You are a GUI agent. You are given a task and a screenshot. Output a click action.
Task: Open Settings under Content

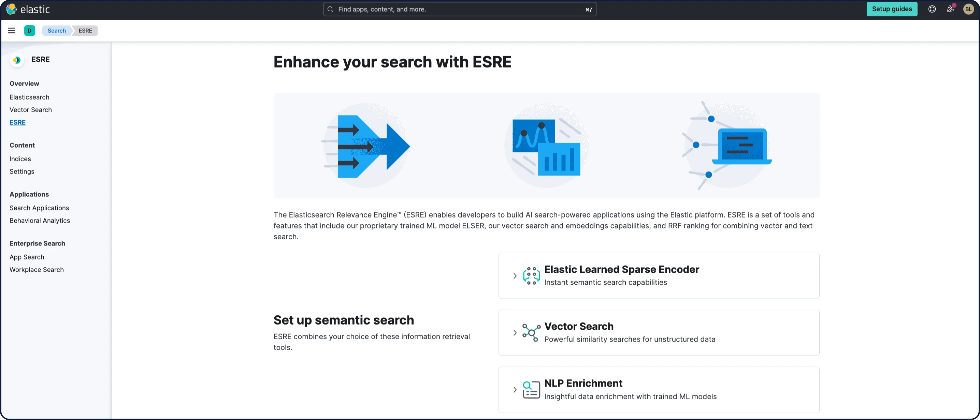click(x=22, y=171)
